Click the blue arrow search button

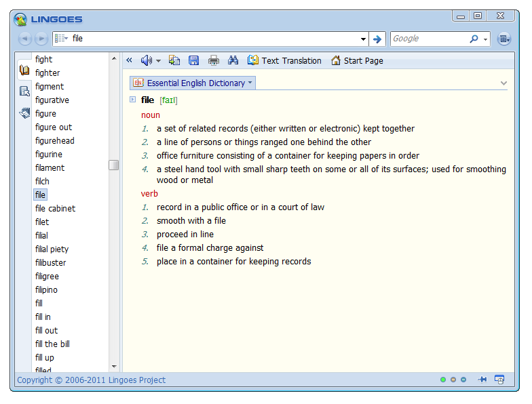(x=377, y=39)
